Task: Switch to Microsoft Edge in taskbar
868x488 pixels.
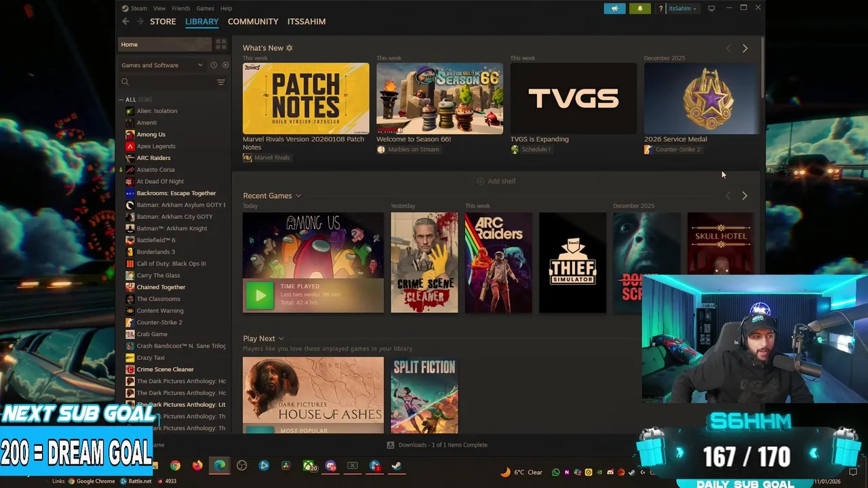Action: pos(220,466)
